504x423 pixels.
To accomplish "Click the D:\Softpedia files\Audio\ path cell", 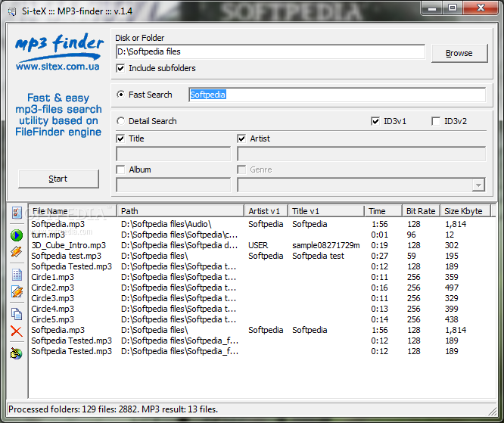I will 166,224.
